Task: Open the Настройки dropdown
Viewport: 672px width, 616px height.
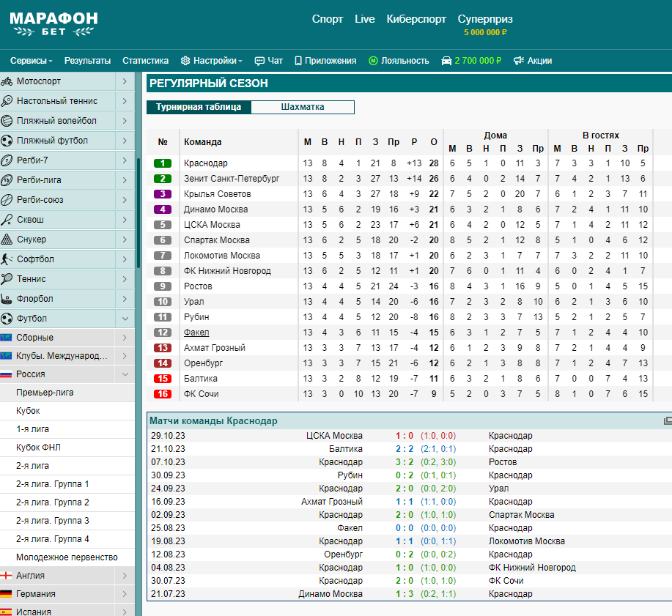Action: (x=211, y=61)
